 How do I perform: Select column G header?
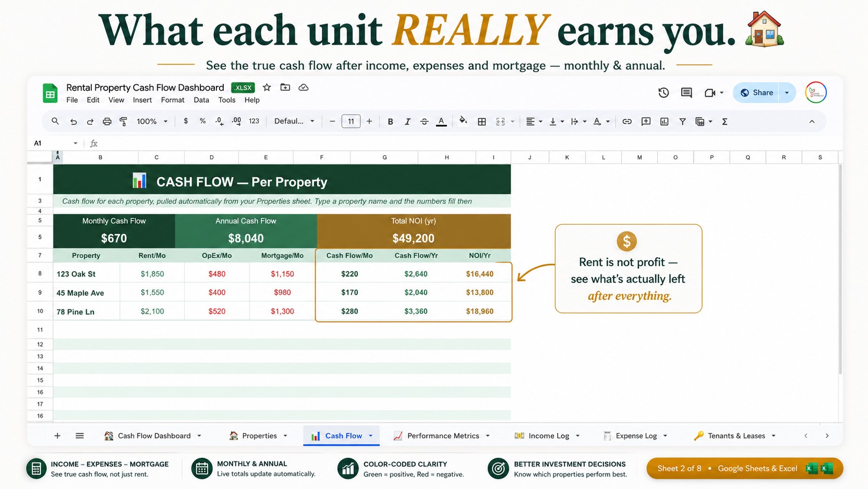[x=384, y=157]
